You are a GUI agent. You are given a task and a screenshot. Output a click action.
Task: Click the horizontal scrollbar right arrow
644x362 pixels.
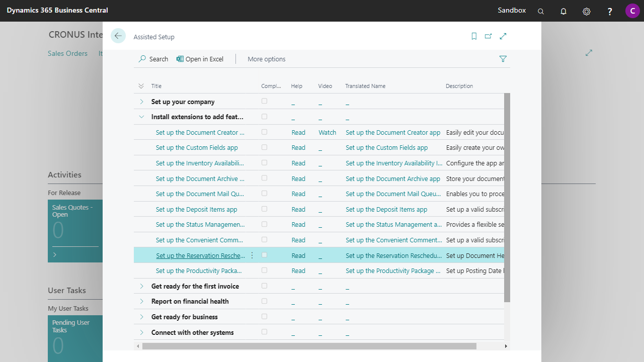point(506,346)
